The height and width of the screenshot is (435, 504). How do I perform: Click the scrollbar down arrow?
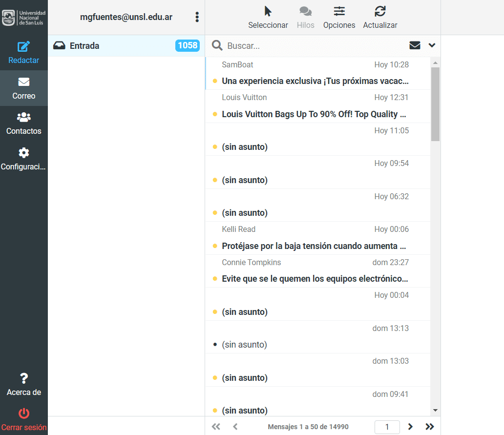coord(435,410)
